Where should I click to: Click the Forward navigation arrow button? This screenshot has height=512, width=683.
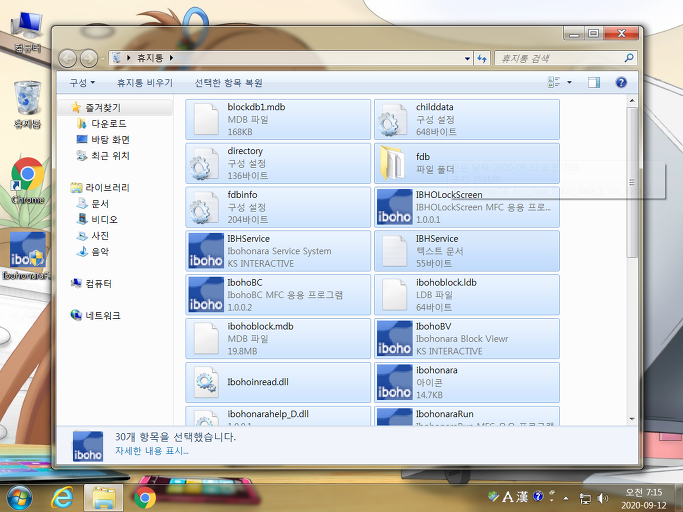89,58
